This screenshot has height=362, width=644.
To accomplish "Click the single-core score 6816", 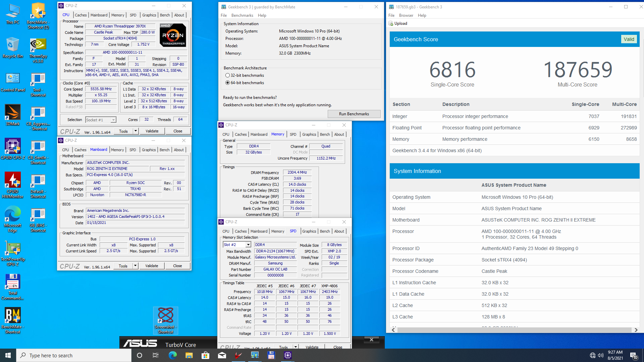I will 452,70.
